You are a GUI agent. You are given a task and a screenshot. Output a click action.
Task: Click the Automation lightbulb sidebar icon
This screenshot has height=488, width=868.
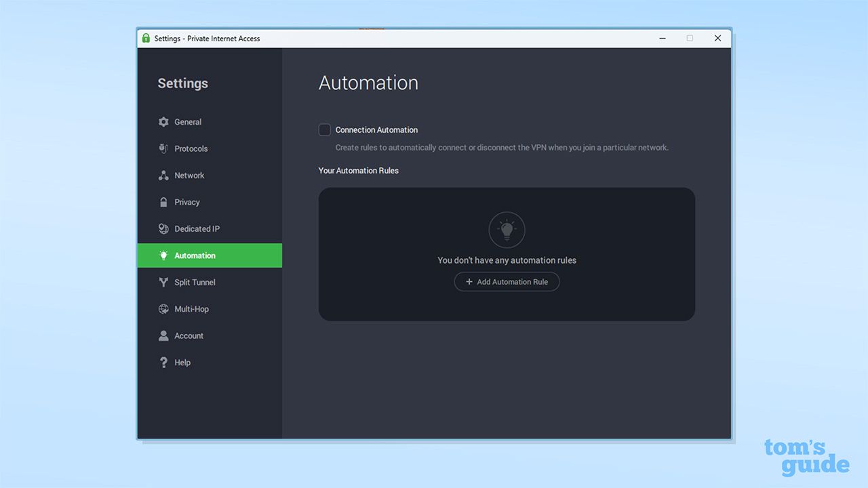pyautogui.click(x=163, y=256)
